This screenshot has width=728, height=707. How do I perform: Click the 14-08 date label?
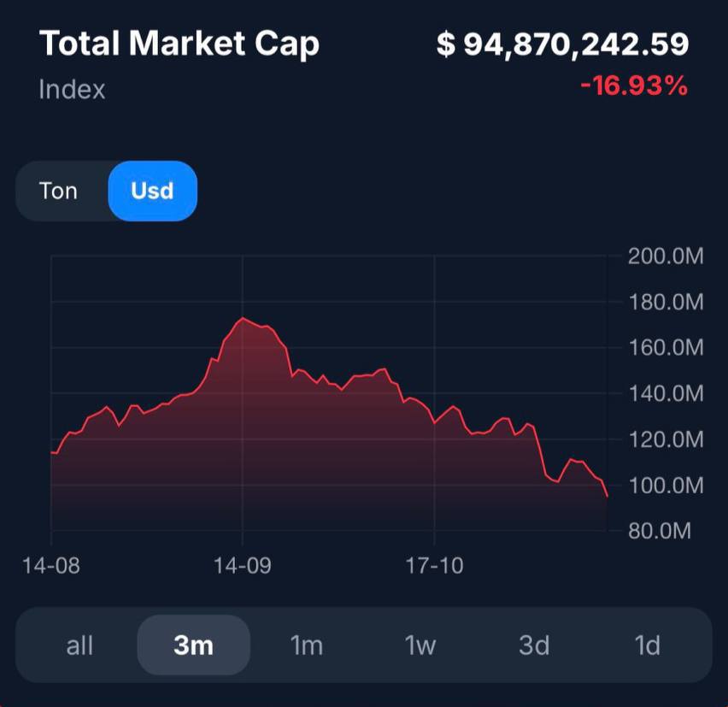click(51, 565)
